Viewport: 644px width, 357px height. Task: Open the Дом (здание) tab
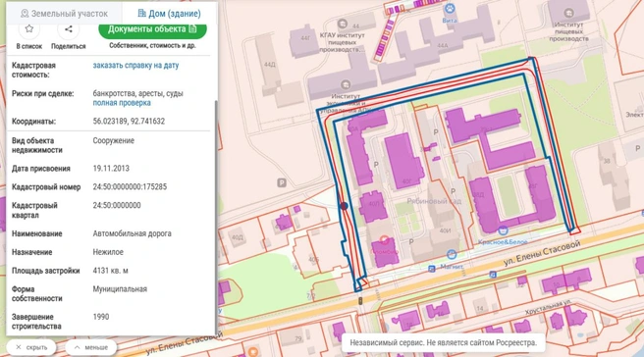tap(170, 14)
